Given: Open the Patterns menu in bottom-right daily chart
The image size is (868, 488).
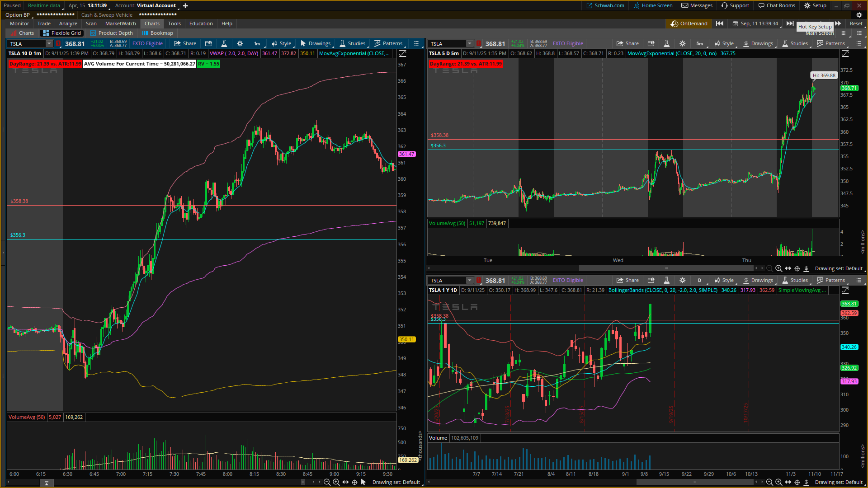Looking at the screenshot, I should [x=831, y=281].
